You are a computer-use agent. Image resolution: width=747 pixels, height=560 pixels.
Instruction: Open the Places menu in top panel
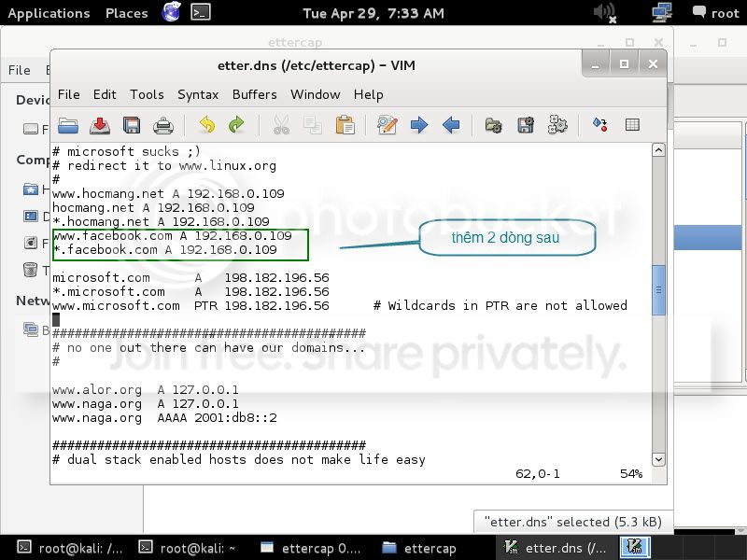[x=126, y=13]
